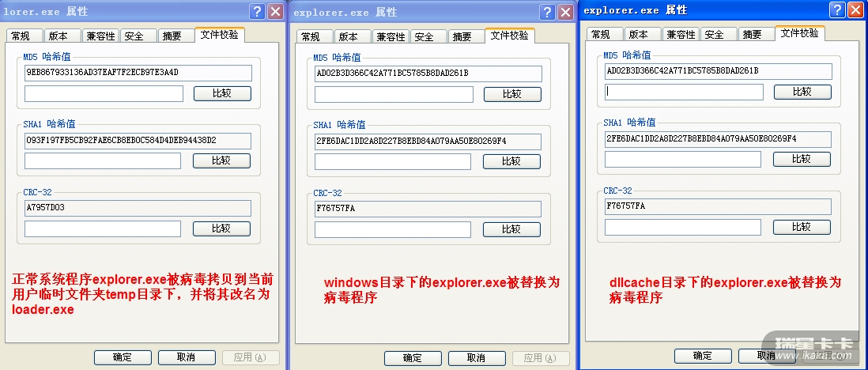This screenshot has height=370, width=868.
Task: Click SHA1 比较 button in middle explorer.exe window
Action: click(x=511, y=162)
